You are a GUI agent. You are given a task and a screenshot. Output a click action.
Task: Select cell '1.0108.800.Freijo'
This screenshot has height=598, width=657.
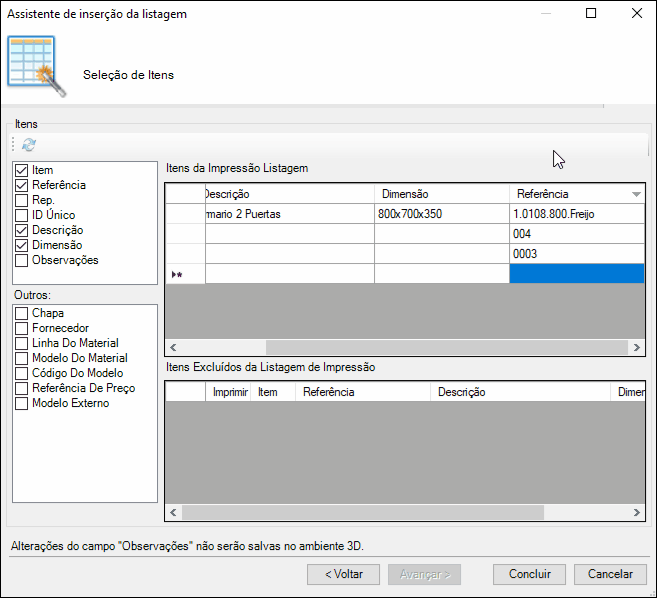coord(577,214)
